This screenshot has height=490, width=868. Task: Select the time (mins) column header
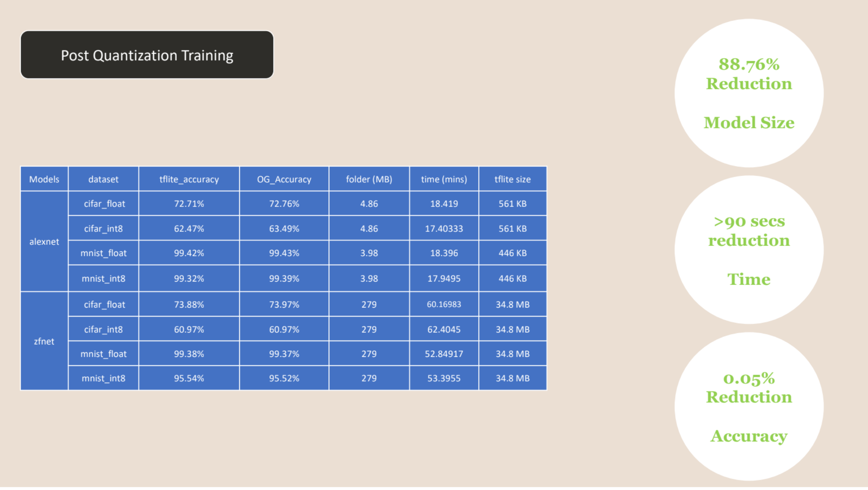(x=444, y=179)
